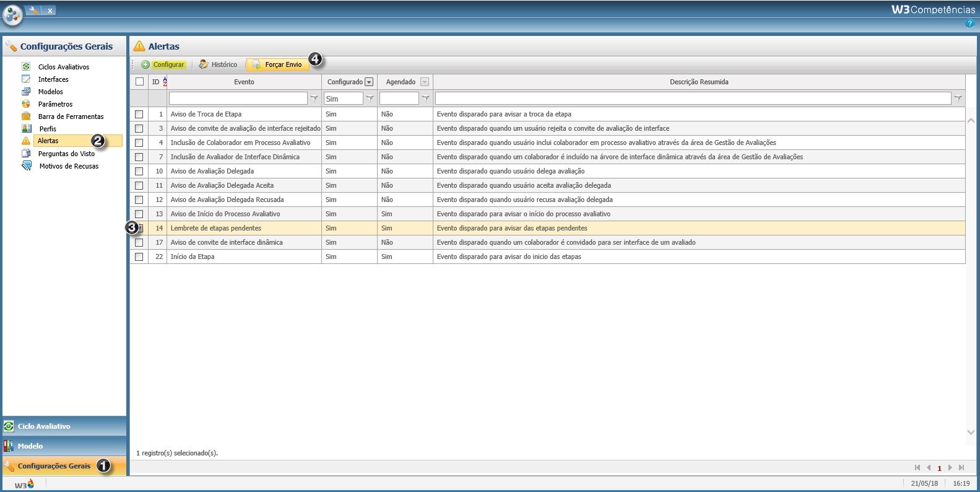Screen dimensions: 980x492
Task: Check Aviso de Avaliação Delegada Recusada checkbox
Action: click(139, 200)
